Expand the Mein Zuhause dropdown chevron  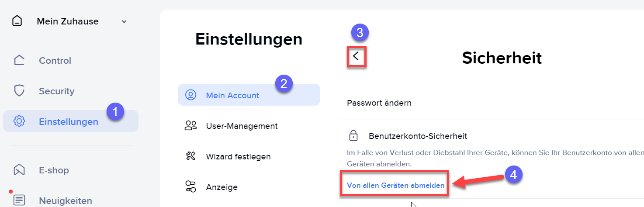tap(124, 21)
